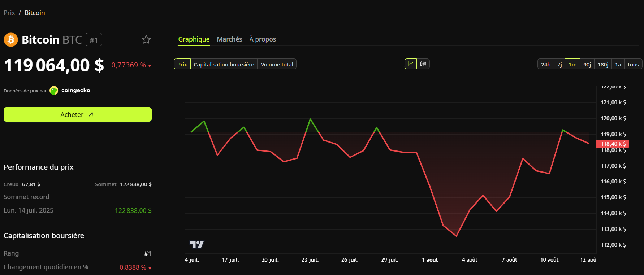
Task: Click the Sommet value 122 838,00 $
Action: coord(136,184)
